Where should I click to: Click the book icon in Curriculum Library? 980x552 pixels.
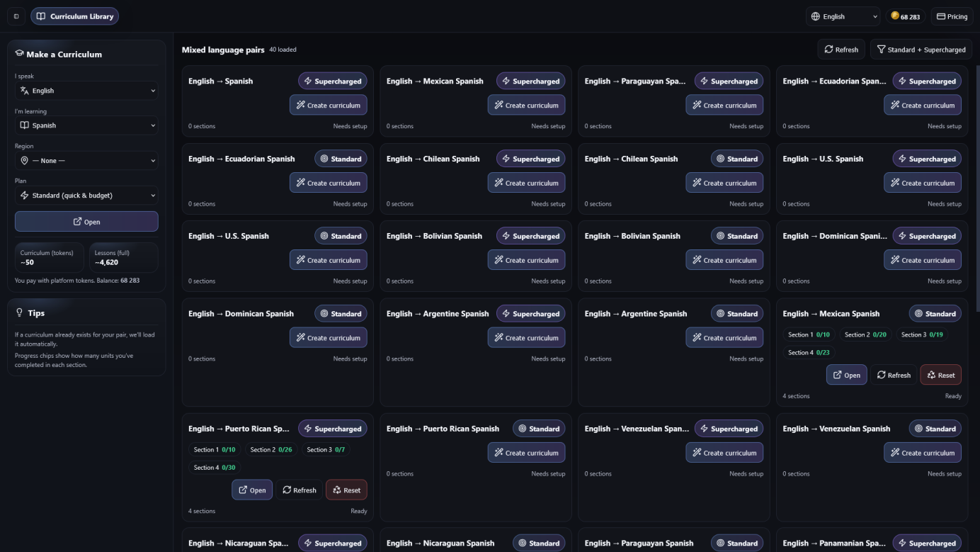pos(41,16)
